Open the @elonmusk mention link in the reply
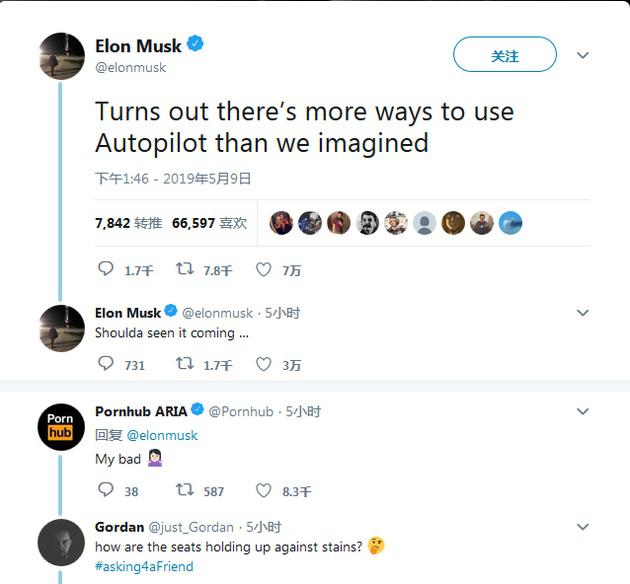Screen dimensions: 630x584 coord(162,435)
